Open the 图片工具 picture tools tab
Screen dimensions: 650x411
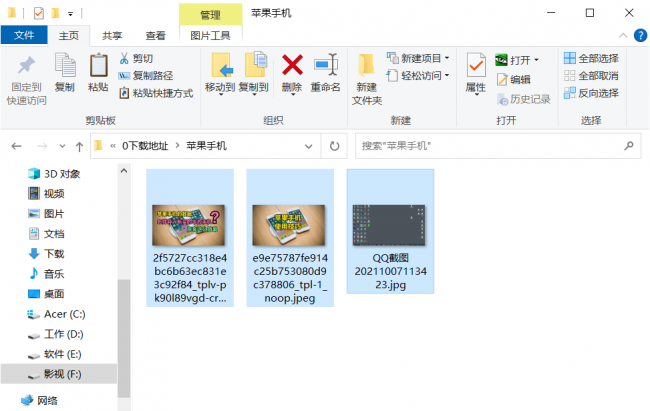pos(211,36)
